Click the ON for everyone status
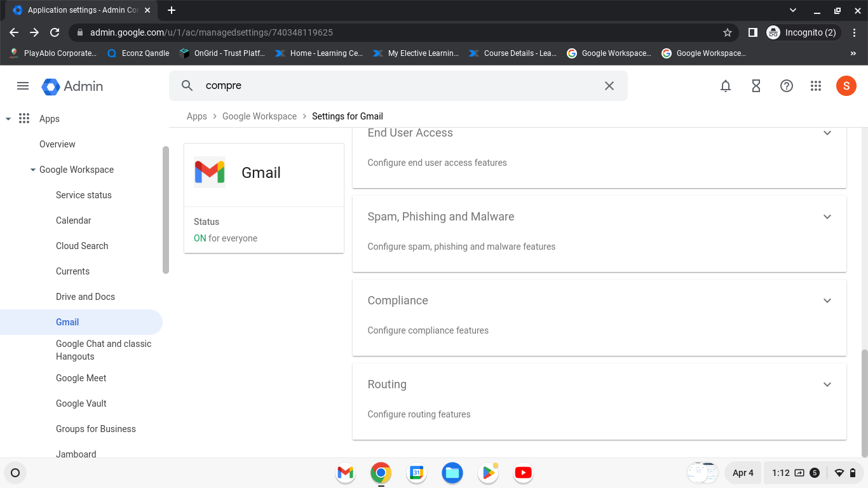Viewport: 868px width, 488px height. 226,238
